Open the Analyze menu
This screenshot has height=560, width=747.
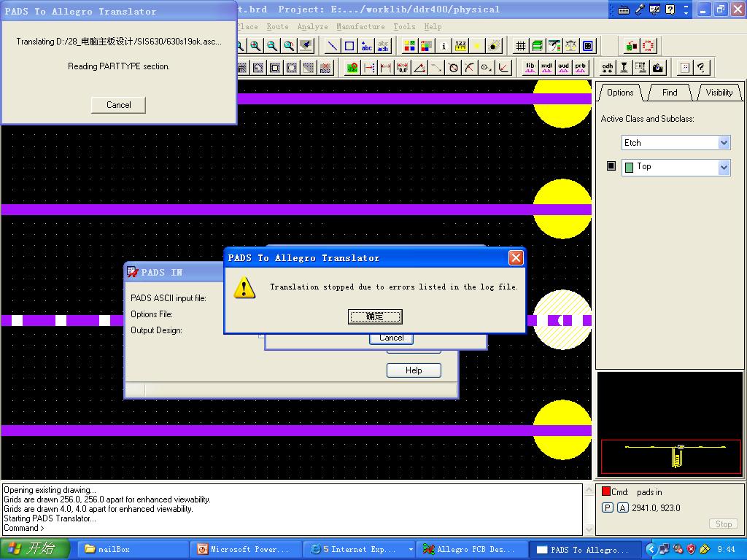click(x=312, y=27)
